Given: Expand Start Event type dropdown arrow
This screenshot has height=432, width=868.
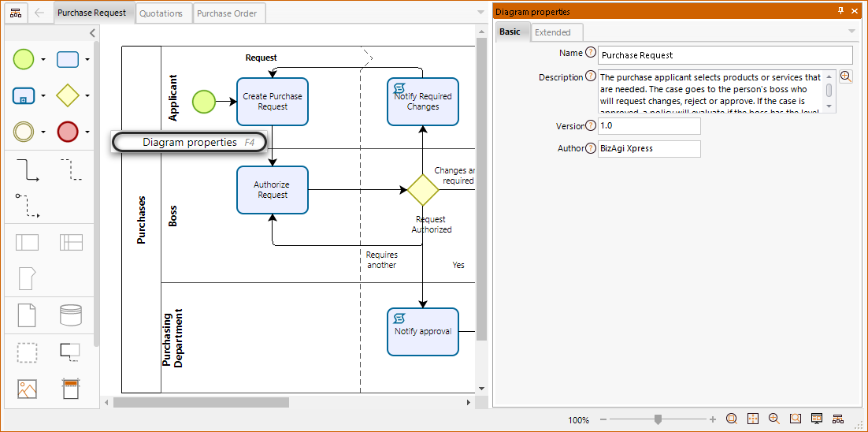Looking at the screenshot, I should coord(43,60).
